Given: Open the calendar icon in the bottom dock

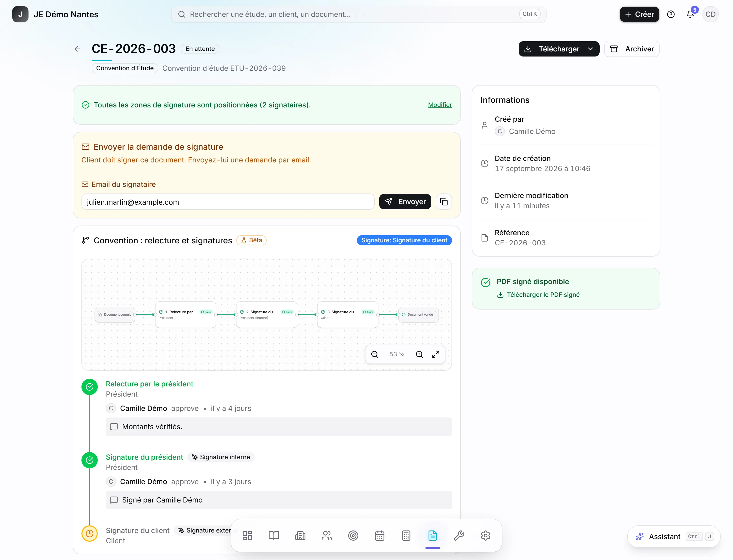Looking at the screenshot, I should pos(380,536).
